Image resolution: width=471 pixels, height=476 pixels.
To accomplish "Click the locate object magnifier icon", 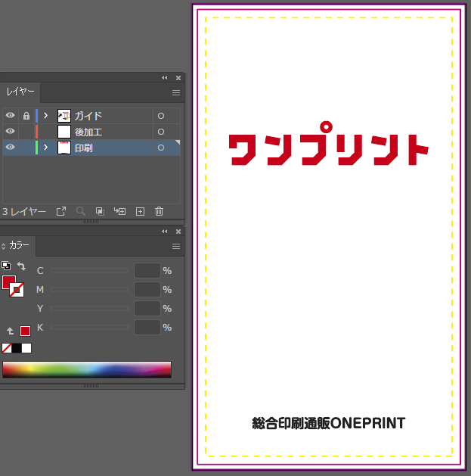I will [x=80, y=212].
